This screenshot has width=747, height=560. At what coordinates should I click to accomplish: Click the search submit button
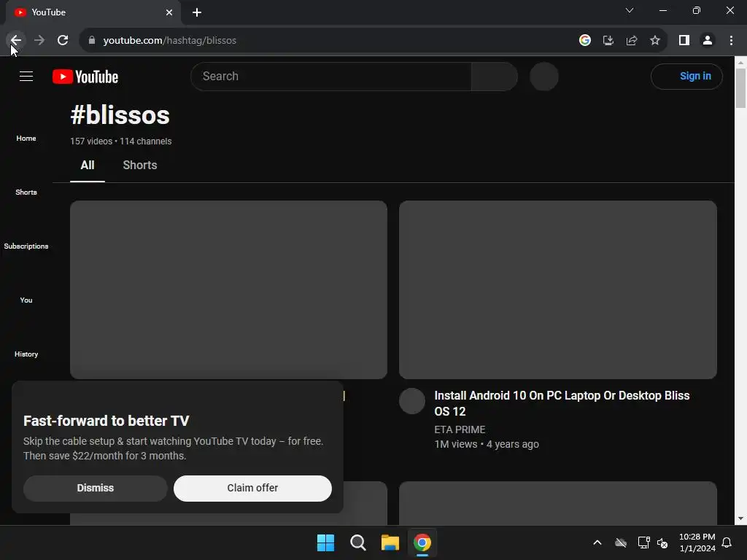pos(495,76)
